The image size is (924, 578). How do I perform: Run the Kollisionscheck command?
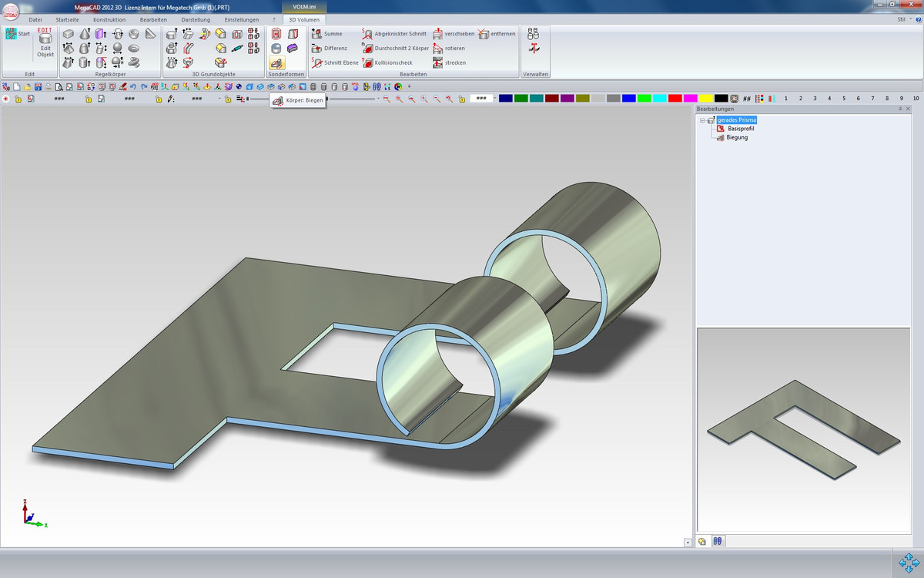click(x=393, y=62)
